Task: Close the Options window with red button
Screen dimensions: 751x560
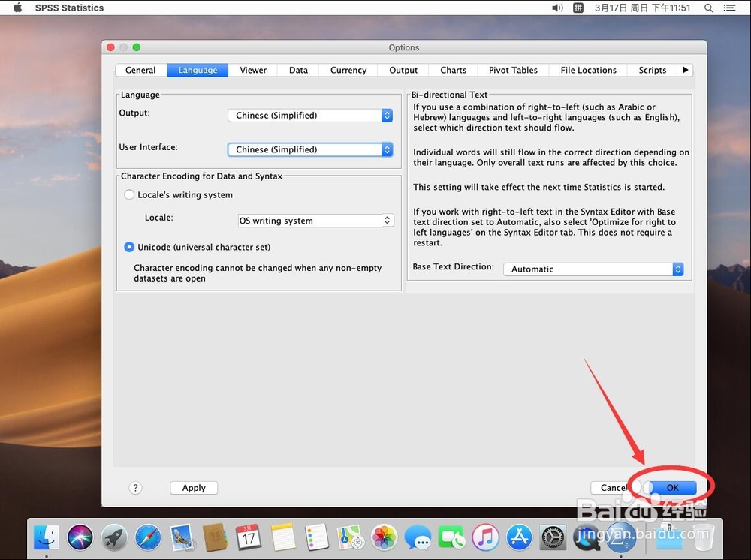Action: pos(110,47)
